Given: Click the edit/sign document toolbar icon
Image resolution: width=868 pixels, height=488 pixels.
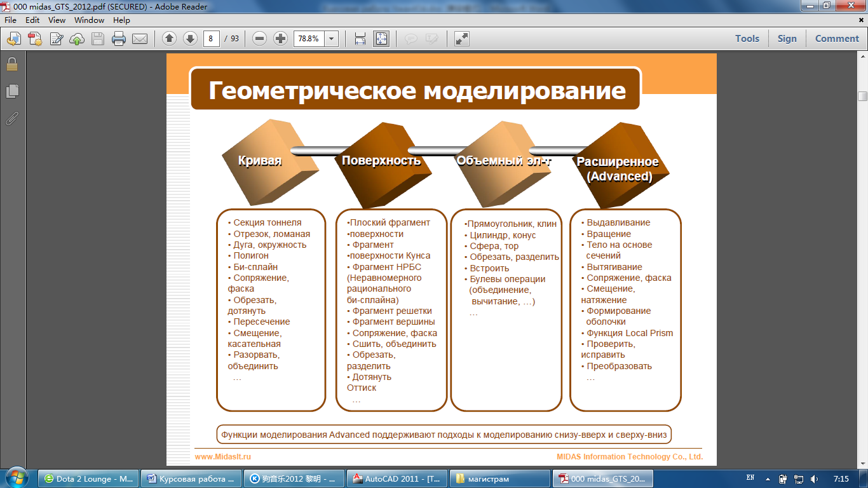Looking at the screenshot, I should (56, 39).
